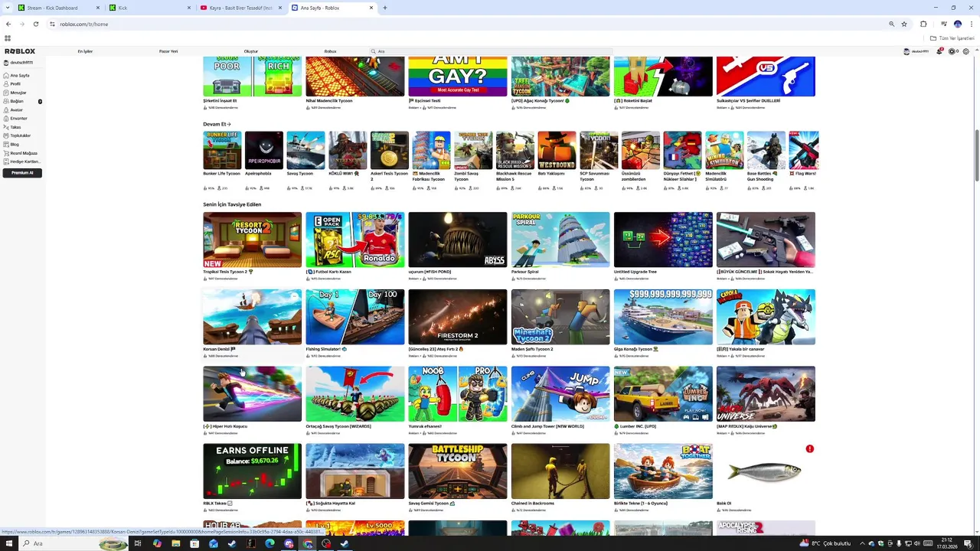Open the Korsan Denizi game
The width and height of the screenshot is (980, 551).
pyautogui.click(x=252, y=317)
